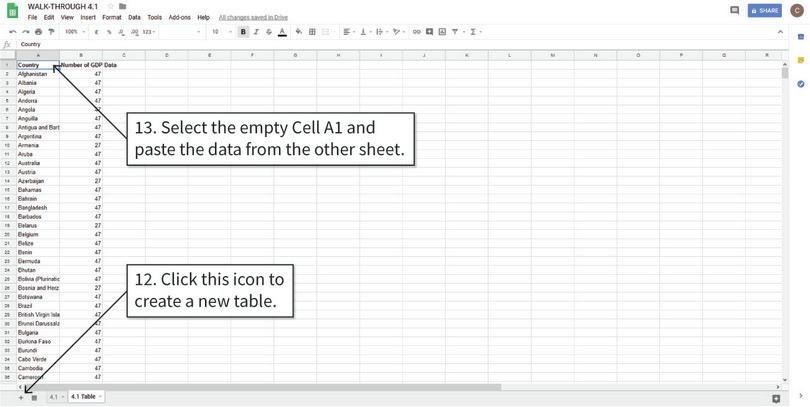Image resolution: width=810 pixels, height=407 pixels.
Task: Print the spreadsheet
Action: click(38, 32)
